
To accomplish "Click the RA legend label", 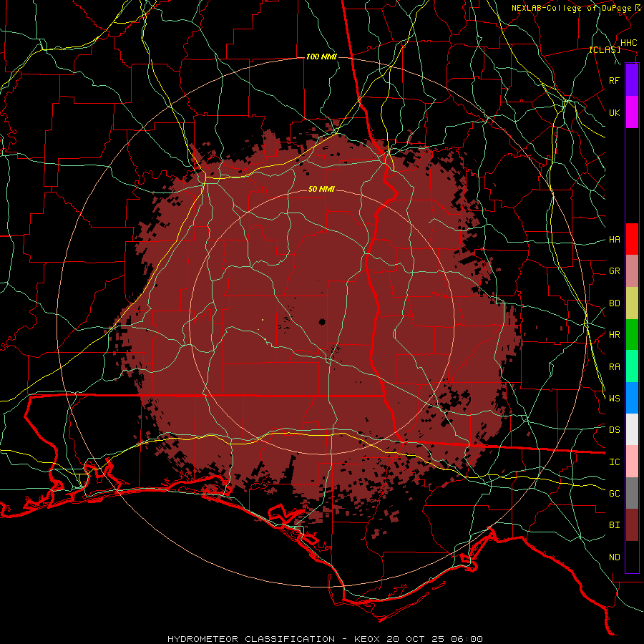I will tap(615, 367).
